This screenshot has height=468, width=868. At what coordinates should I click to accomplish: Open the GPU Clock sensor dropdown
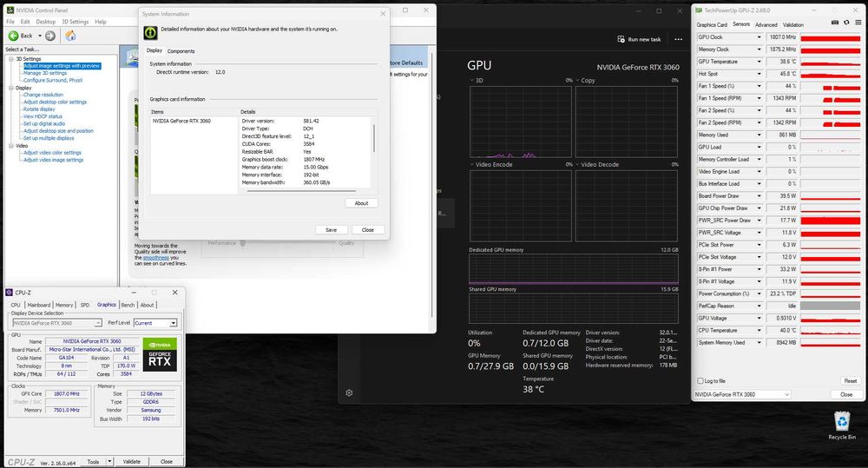pyautogui.click(x=759, y=37)
